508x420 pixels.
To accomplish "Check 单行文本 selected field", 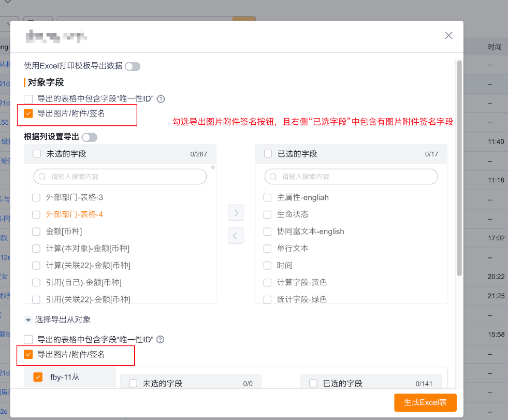I will [267, 249].
